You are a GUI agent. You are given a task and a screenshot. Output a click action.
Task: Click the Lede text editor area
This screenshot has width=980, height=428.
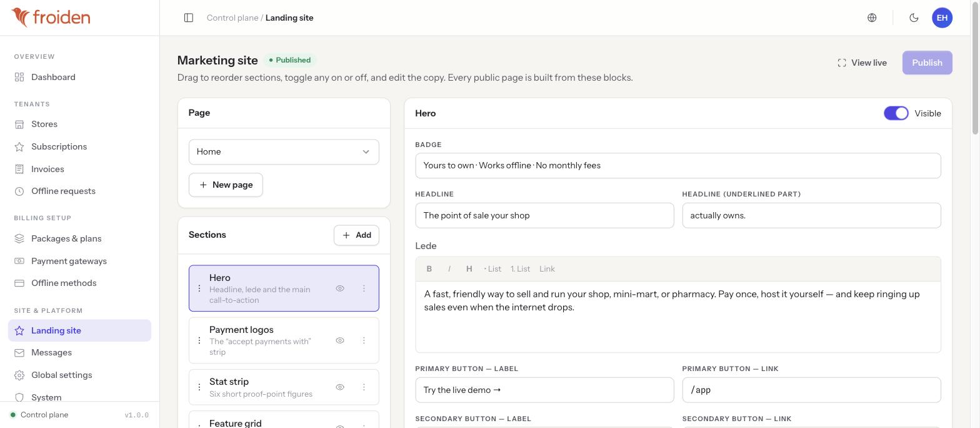pyautogui.click(x=678, y=317)
